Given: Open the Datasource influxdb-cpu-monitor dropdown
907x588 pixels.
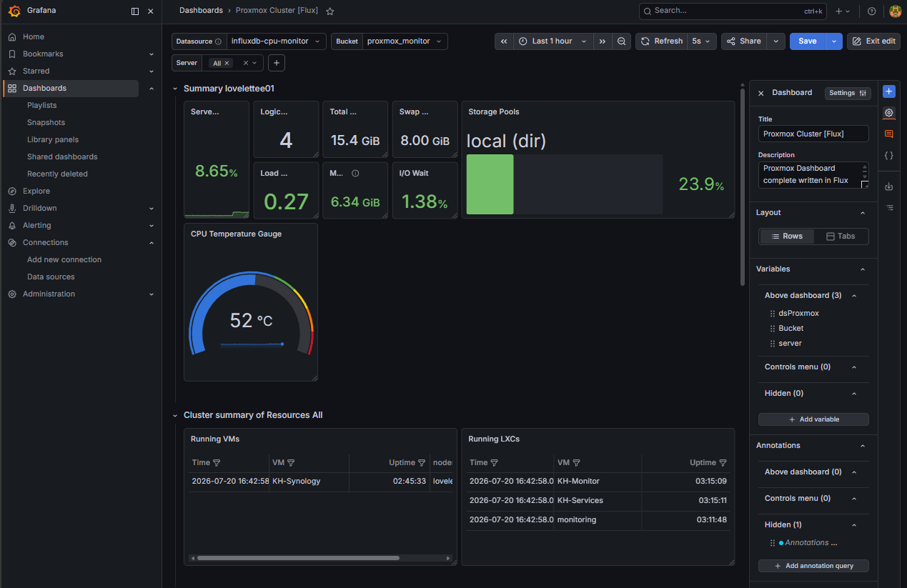Looking at the screenshot, I should point(276,41).
